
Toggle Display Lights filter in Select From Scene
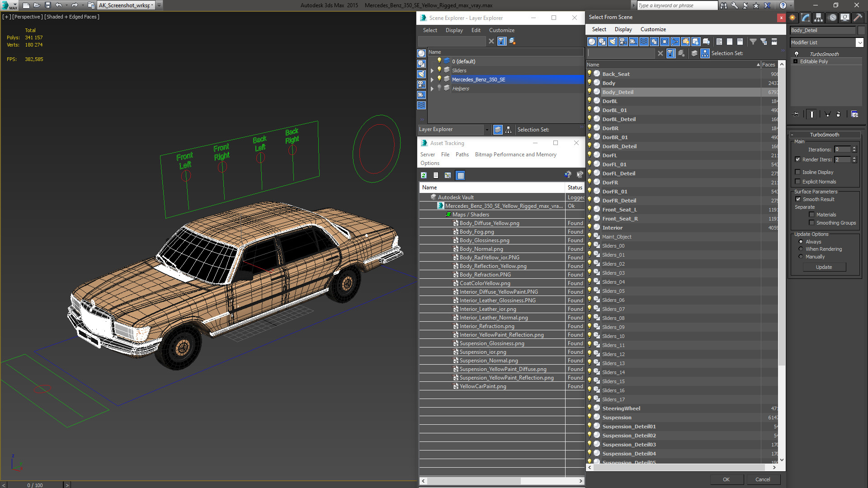pos(613,42)
